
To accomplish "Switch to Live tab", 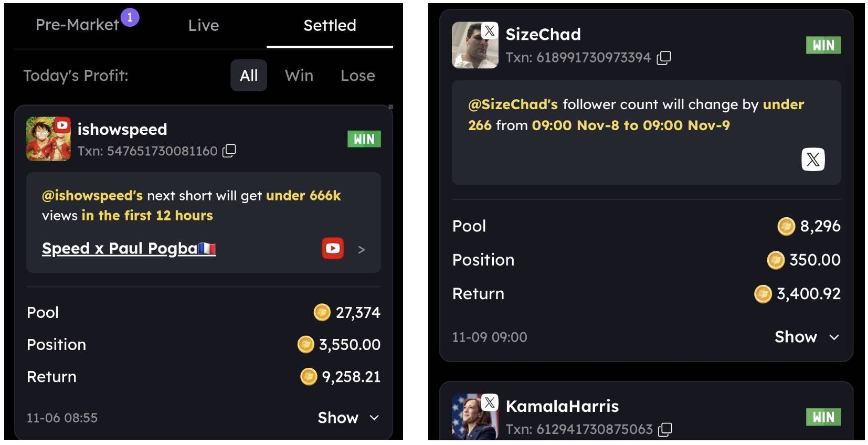I will tap(204, 25).
